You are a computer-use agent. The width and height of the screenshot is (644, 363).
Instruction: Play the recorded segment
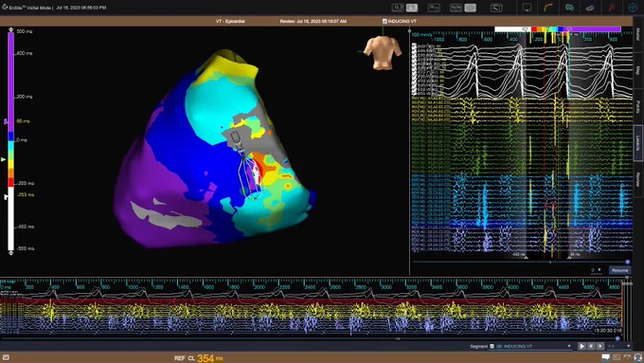click(x=581, y=346)
